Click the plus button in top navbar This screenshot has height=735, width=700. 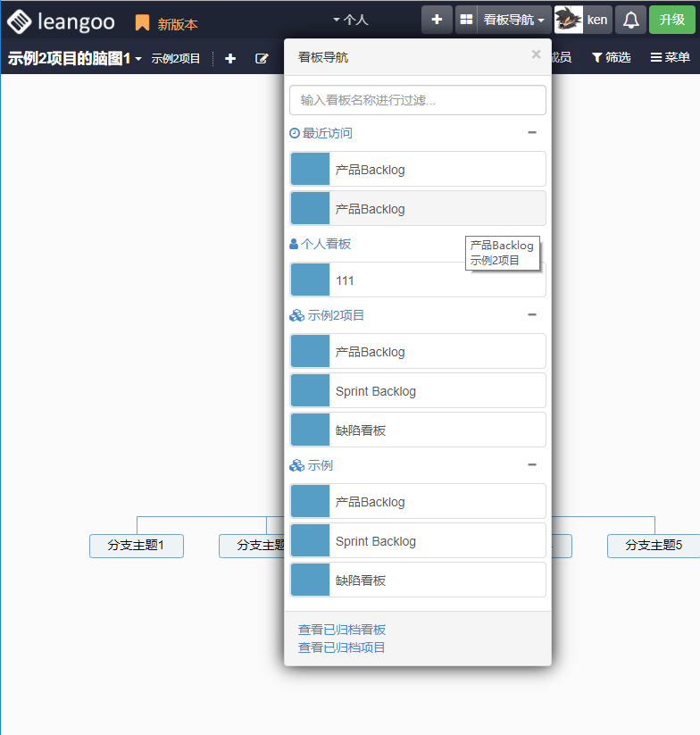coord(437,20)
